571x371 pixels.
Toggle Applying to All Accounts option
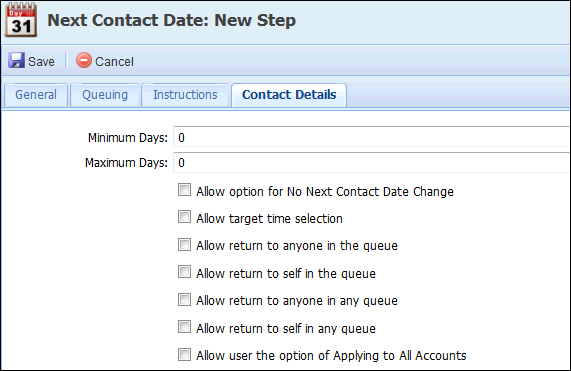tap(184, 354)
